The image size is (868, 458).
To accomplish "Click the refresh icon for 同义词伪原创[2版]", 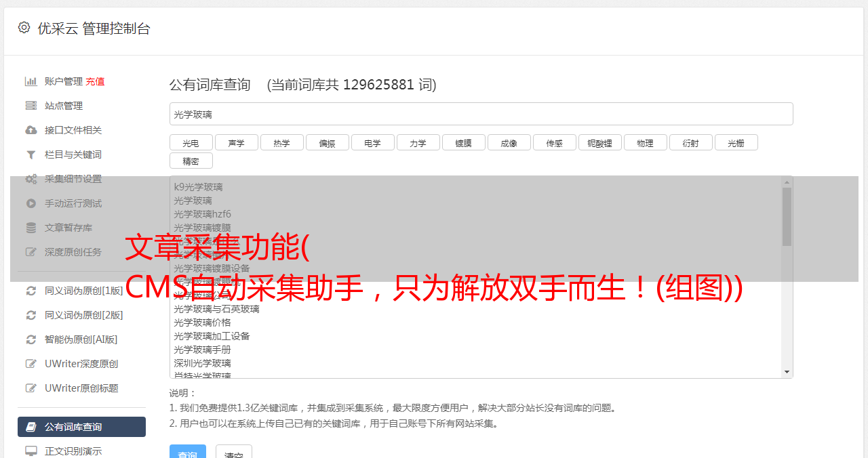I will [x=31, y=315].
